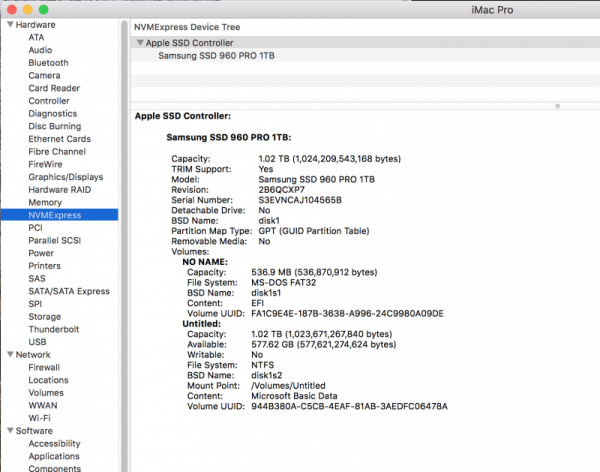Click the yellow minimize window button

pos(28,10)
